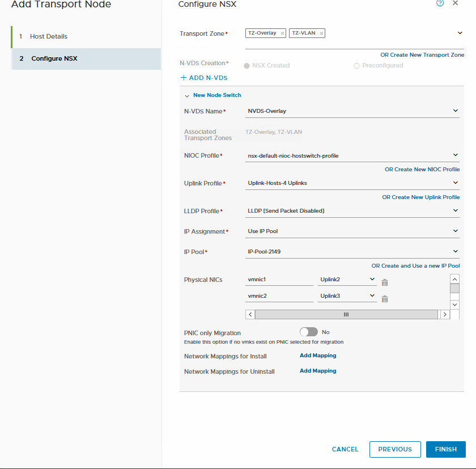Click the left arrow of horizontal scrollbar
Image resolution: width=476 pixels, height=469 pixels.
[x=250, y=314]
